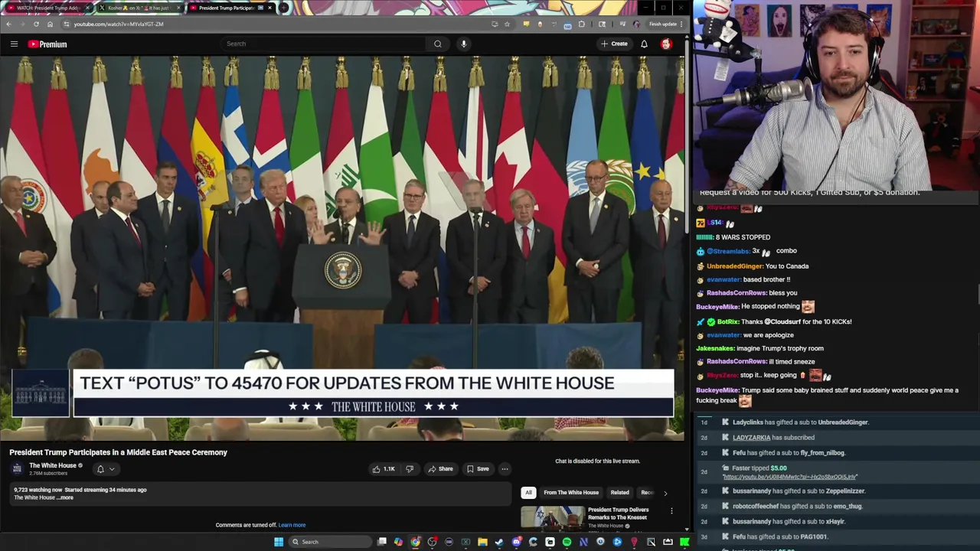Open more actions ellipsis under video
980x551 pixels.
505,469
